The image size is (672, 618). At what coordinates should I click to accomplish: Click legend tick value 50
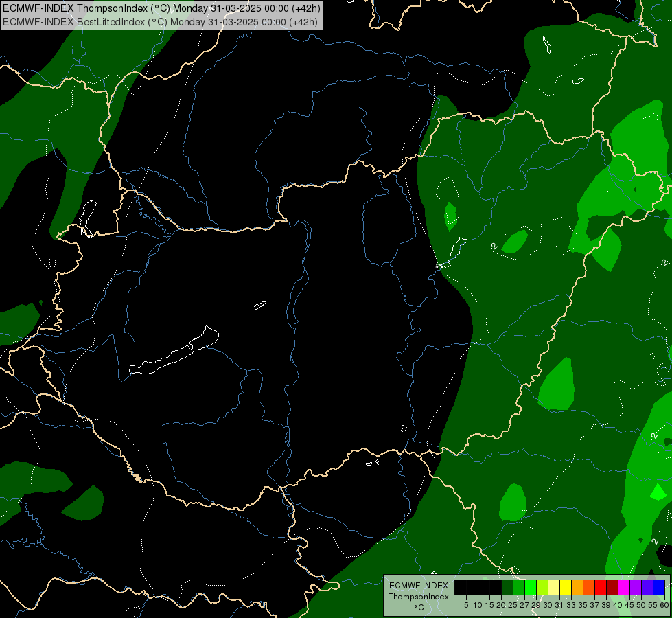coord(641,605)
